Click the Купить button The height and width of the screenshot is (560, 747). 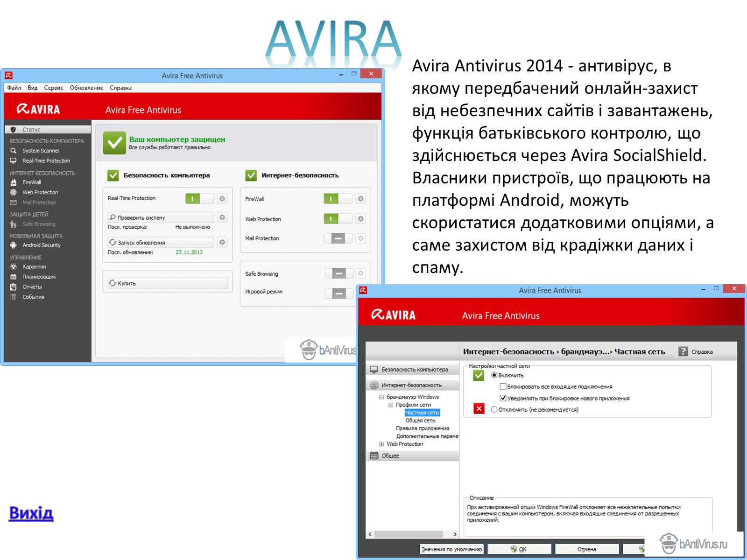point(168,283)
